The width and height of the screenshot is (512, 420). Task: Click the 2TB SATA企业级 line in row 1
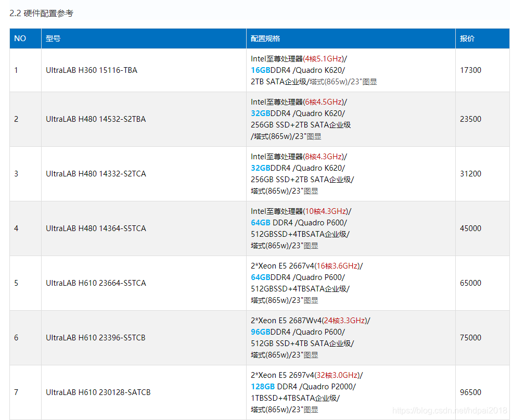click(x=314, y=82)
